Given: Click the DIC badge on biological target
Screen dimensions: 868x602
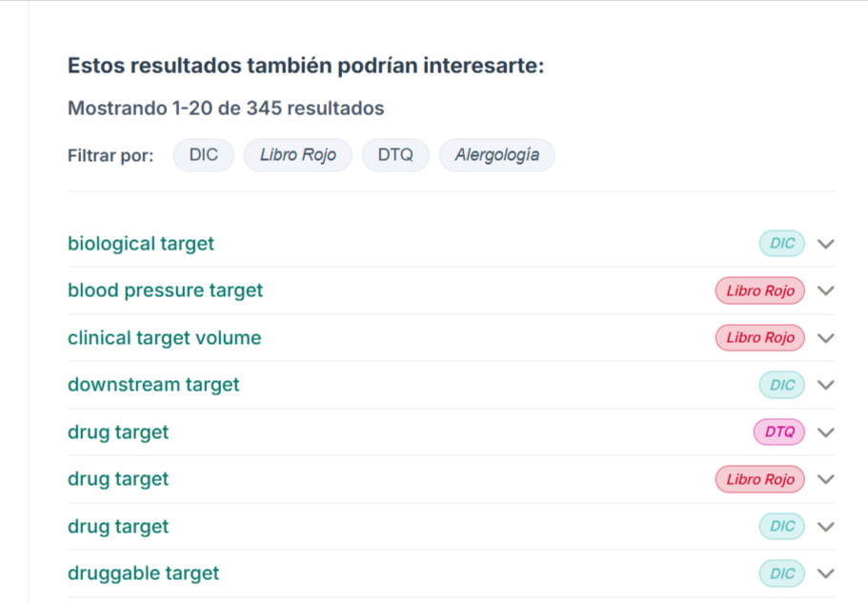Looking at the screenshot, I should [781, 244].
